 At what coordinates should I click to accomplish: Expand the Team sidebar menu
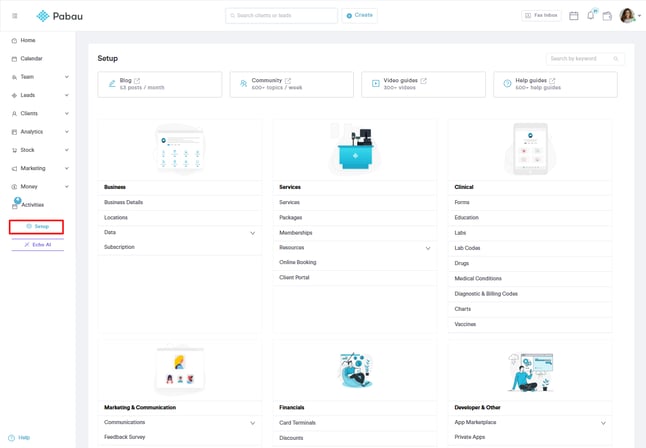coord(66,77)
